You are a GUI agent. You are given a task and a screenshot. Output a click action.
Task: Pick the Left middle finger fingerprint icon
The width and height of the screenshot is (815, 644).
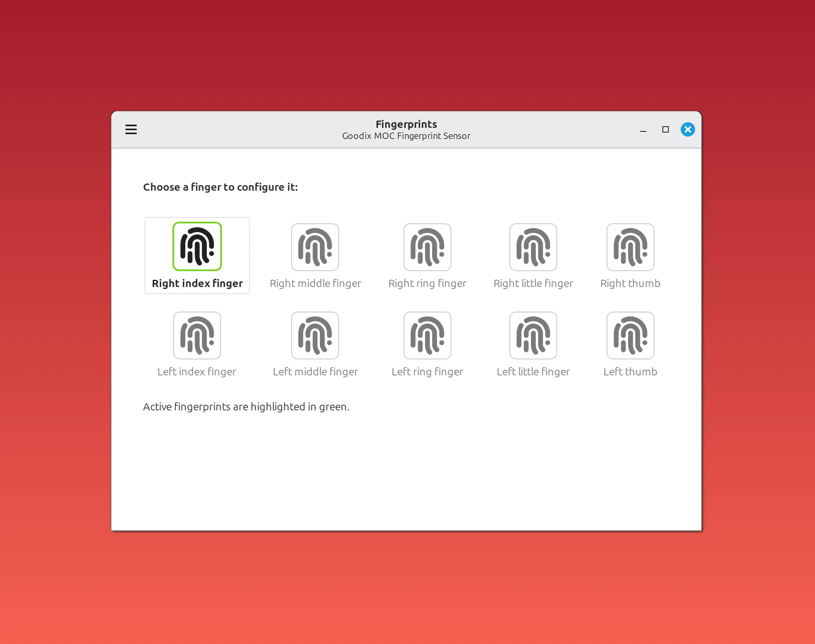[x=315, y=336]
